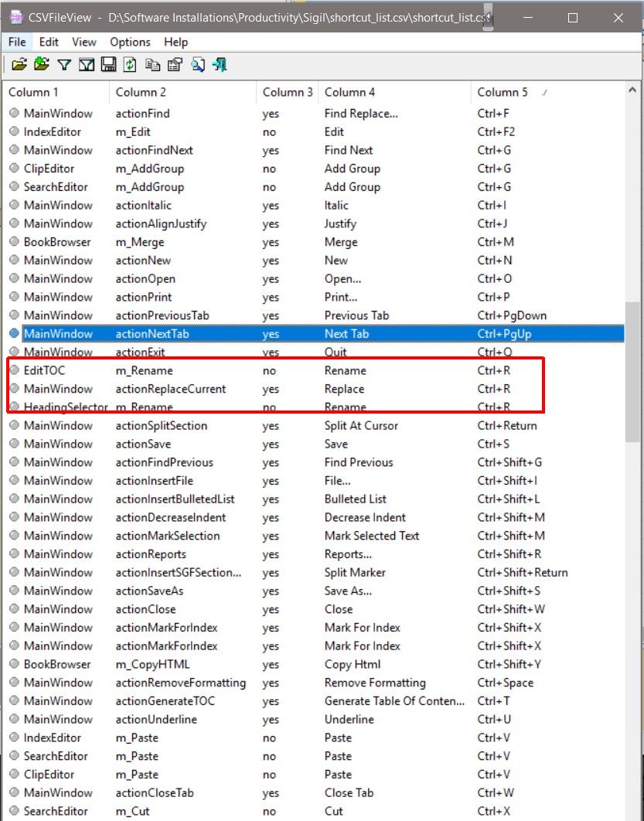Click the Ctrl+Shift+Return shortcut cell
Image resolution: width=644 pixels, height=821 pixels.
coord(523,572)
